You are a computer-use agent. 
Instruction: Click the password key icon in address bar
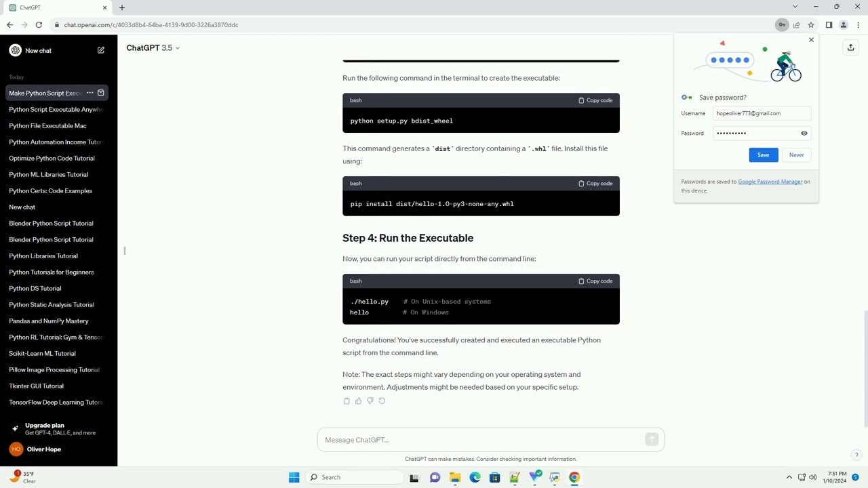782,25
